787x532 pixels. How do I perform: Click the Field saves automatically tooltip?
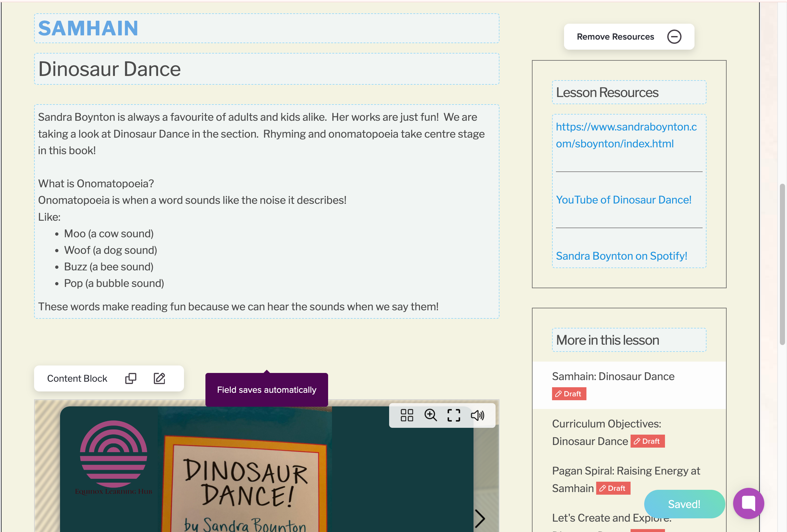[266, 390]
